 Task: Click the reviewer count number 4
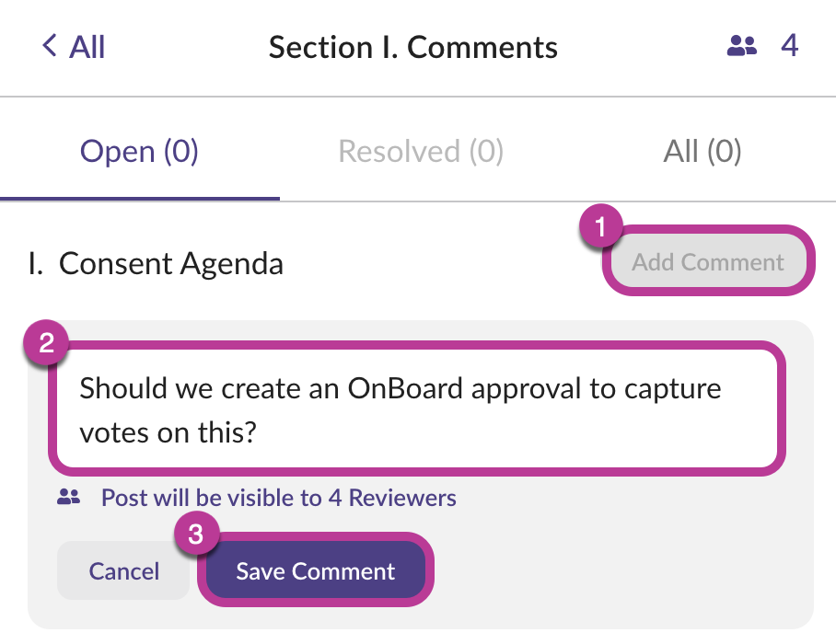point(789,45)
